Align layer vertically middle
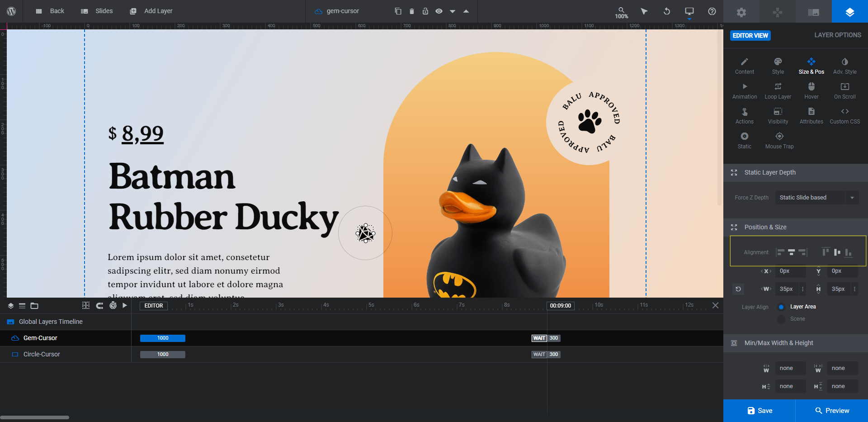 tap(837, 252)
